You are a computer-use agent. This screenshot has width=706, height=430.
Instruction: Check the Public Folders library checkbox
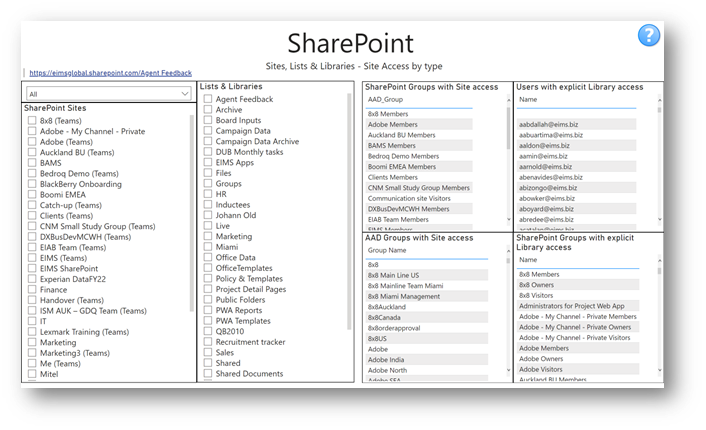pos(208,299)
